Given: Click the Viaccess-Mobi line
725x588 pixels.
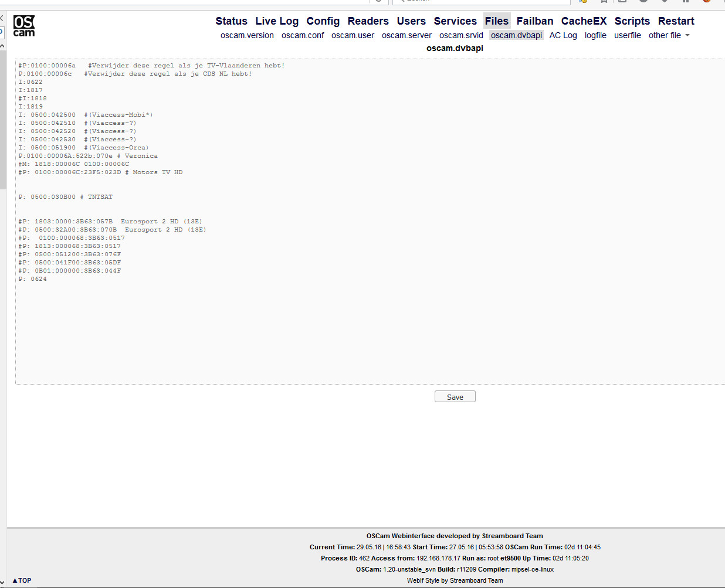Looking at the screenshot, I should point(86,115).
